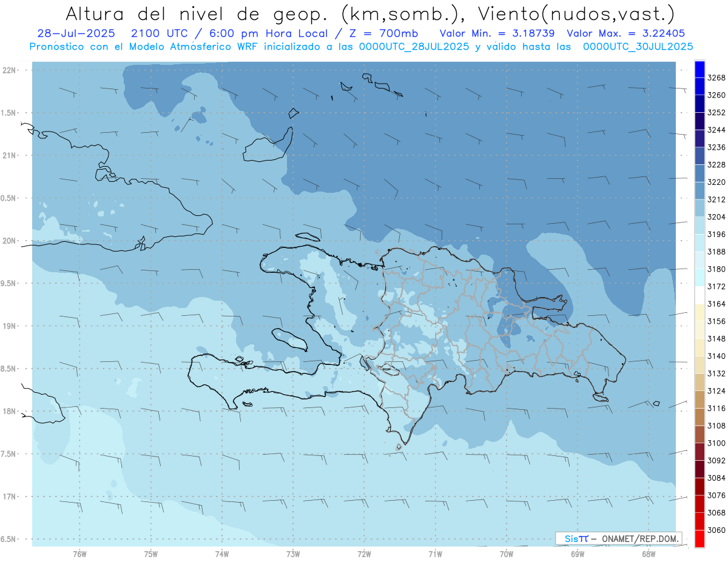Click the colorbar label '3228'
728x562 pixels.
pos(716,165)
